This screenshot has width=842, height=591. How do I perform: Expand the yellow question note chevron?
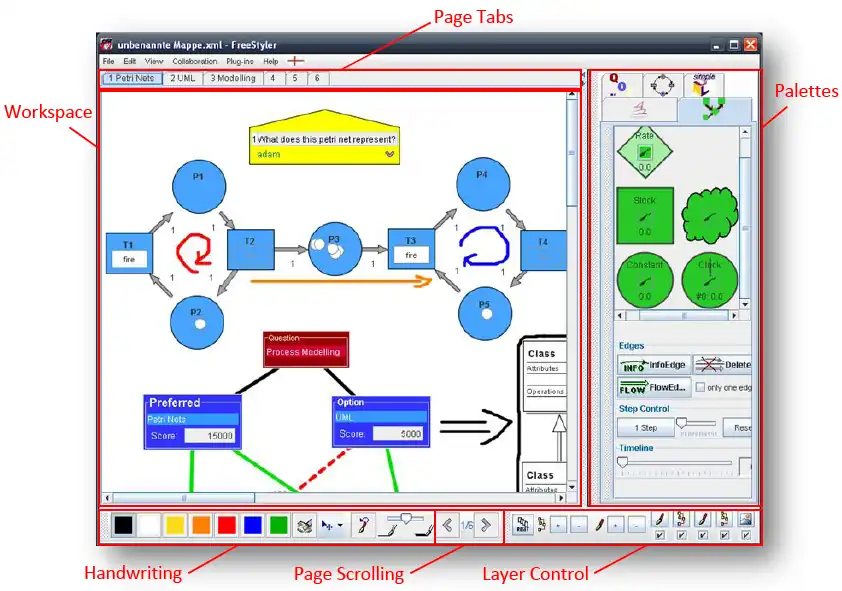(x=389, y=154)
